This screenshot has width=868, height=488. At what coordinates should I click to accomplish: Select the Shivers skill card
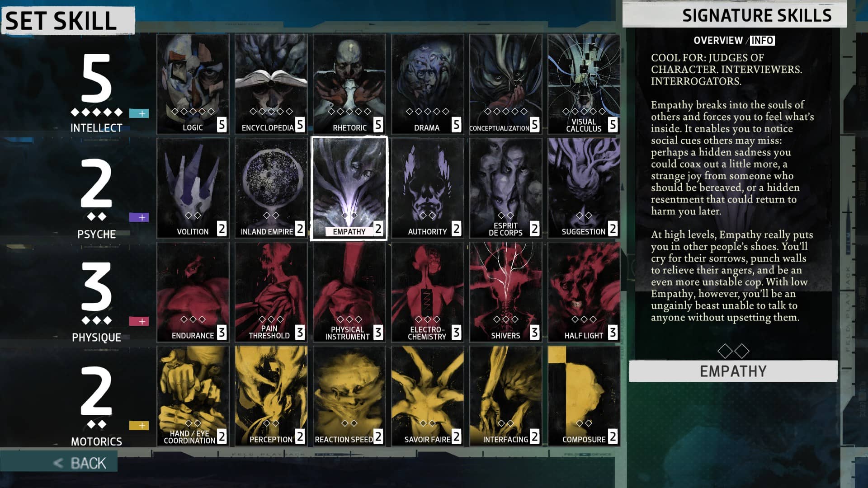tap(505, 292)
